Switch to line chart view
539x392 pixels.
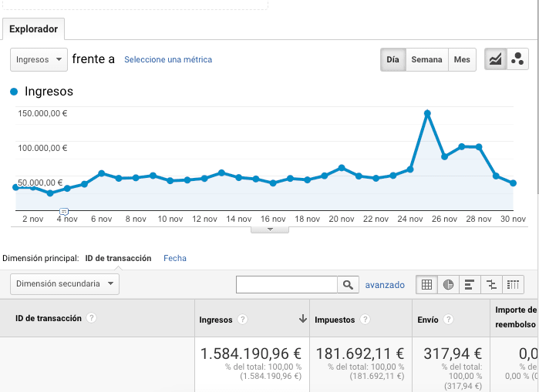(x=495, y=59)
